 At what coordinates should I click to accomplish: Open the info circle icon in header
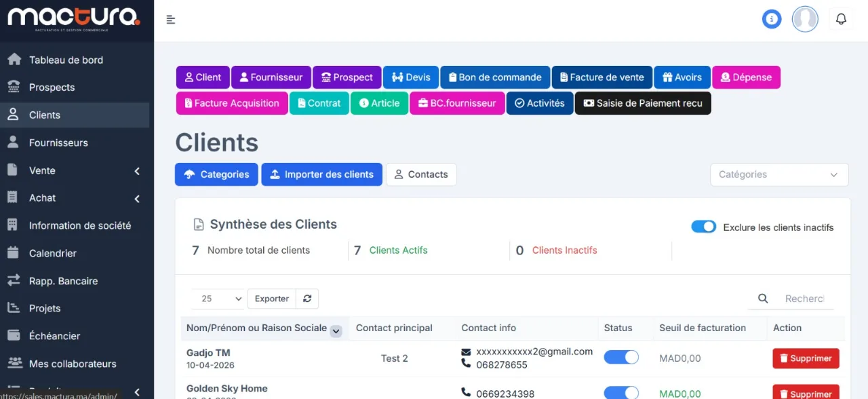click(x=772, y=19)
